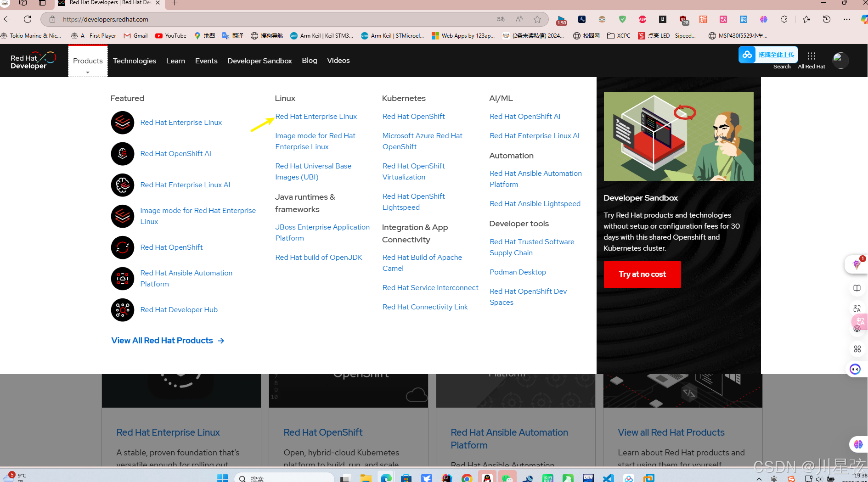Viewport: 868px width, 482px height.
Task: Click the Try at no cost button
Action: 642,275
